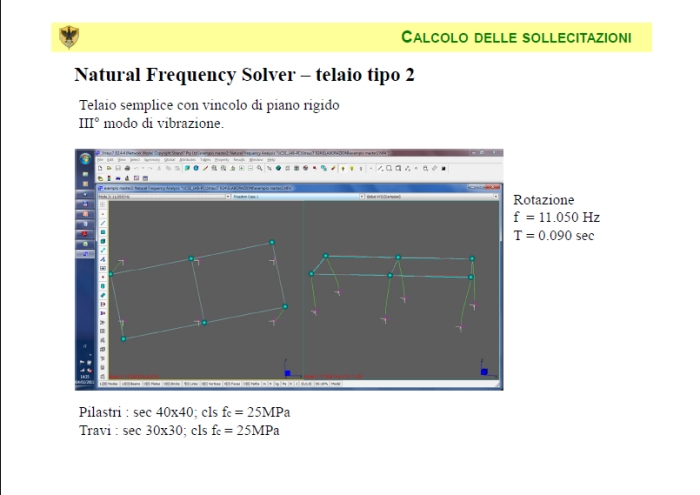Click the Links status bar button
Viewport: 700px width, 495px height.
coord(197,383)
